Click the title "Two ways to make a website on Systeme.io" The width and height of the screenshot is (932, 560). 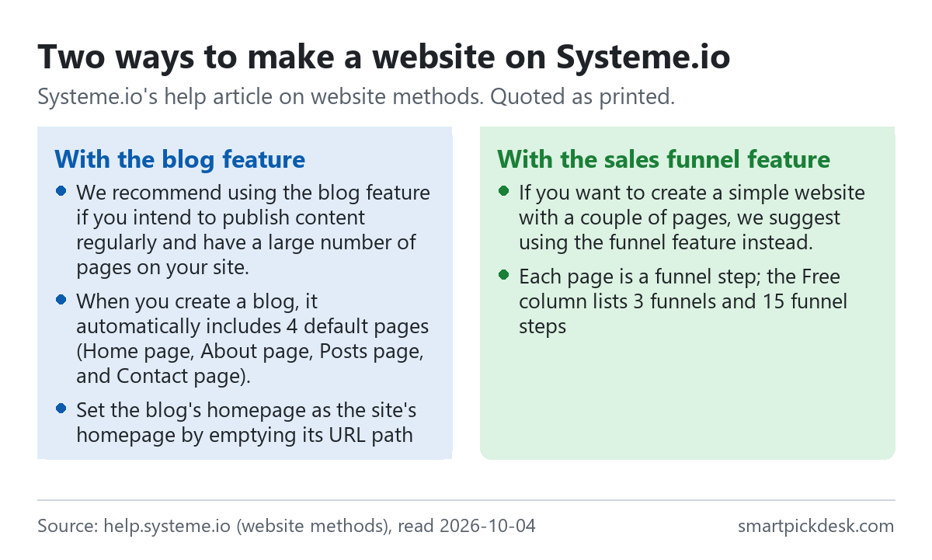tap(384, 58)
